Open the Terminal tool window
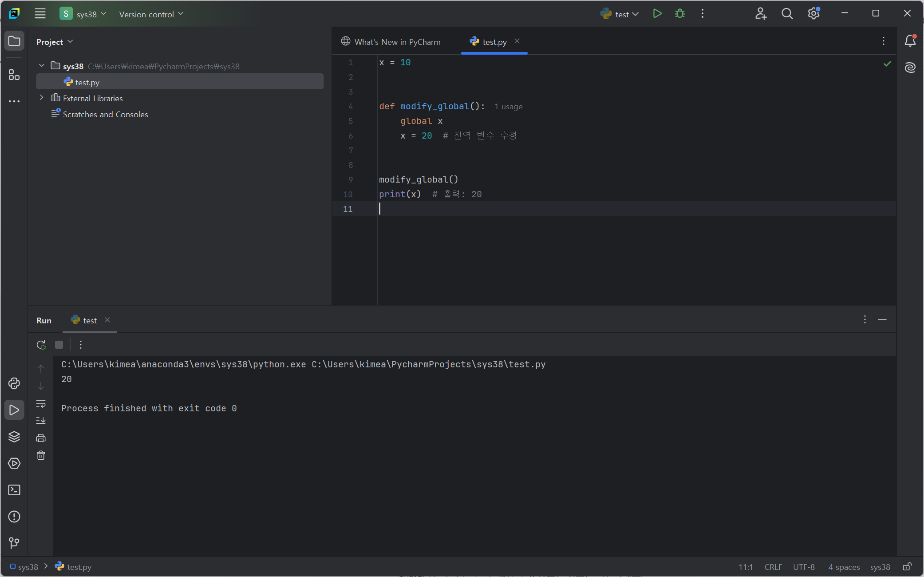The image size is (924, 577). click(x=14, y=490)
